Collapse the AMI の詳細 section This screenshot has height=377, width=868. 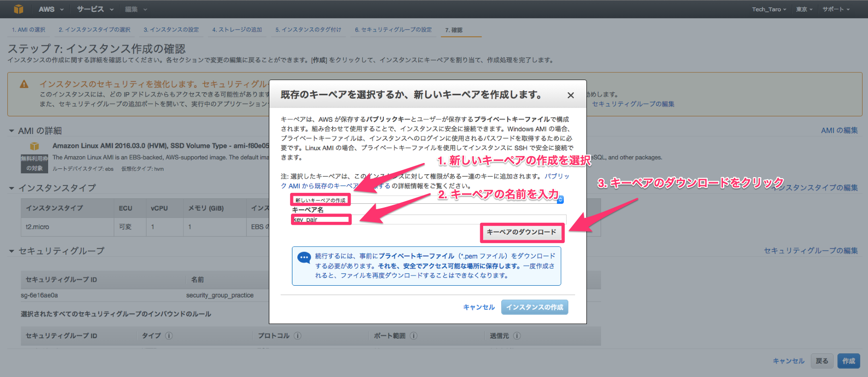pos(11,131)
